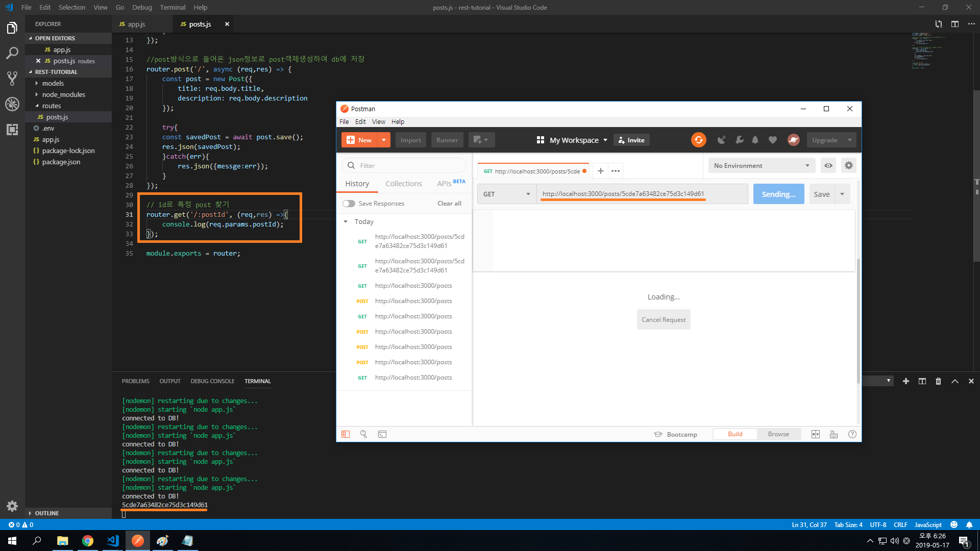Open Postman settings wrench icon

coord(739,140)
